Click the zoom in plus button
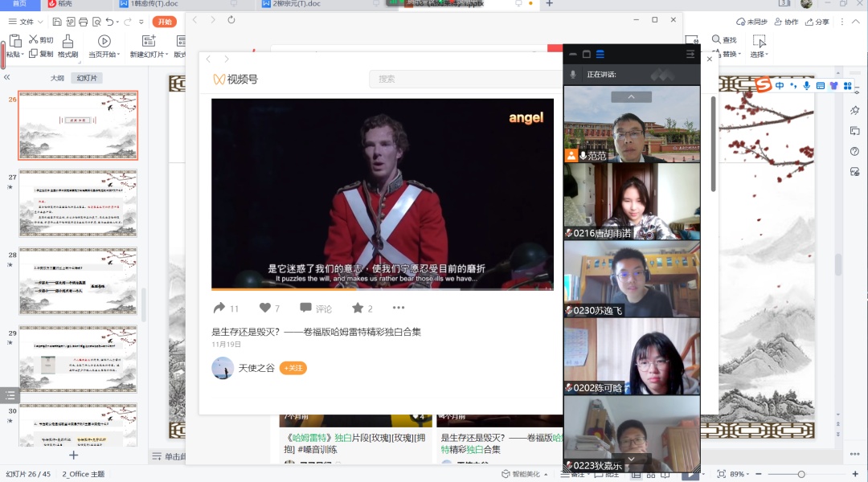The height and width of the screenshot is (482, 868). (855, 474)
